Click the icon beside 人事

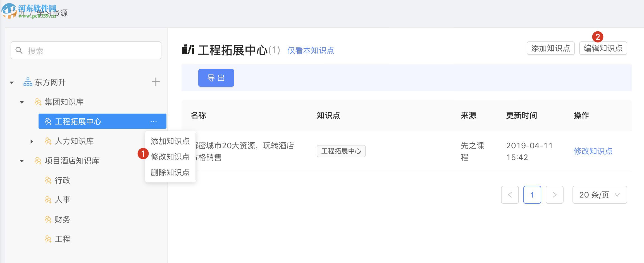[x=48, y=200]
